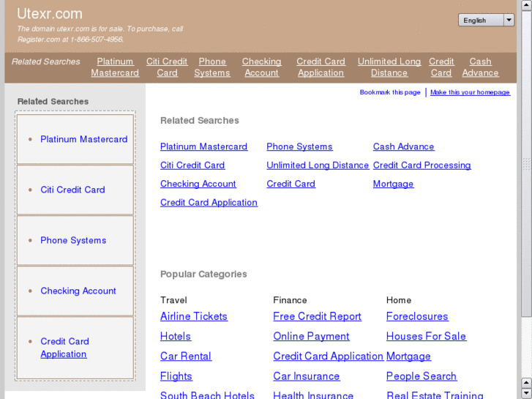Open the Car Insurance link under Finance
The height and width of the screenshot is (399, 532).
click(307, 376)
